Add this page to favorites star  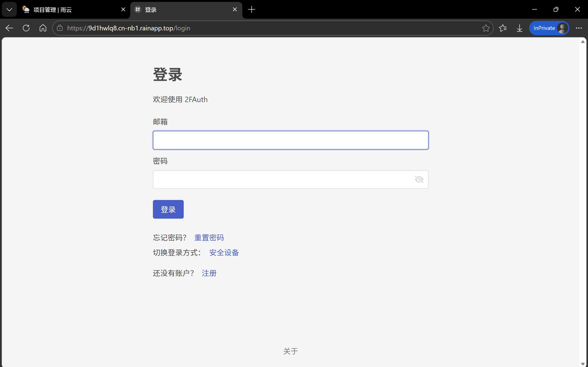486,28
